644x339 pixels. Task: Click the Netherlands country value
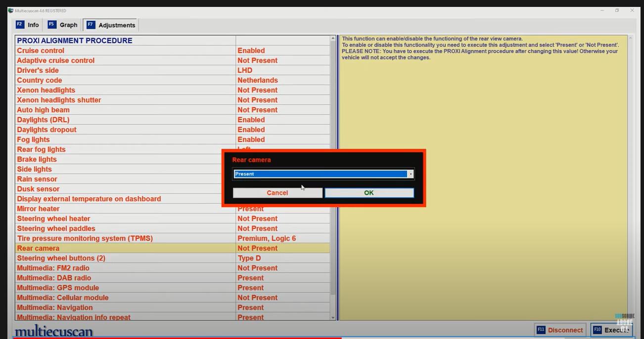coord(258,80)
